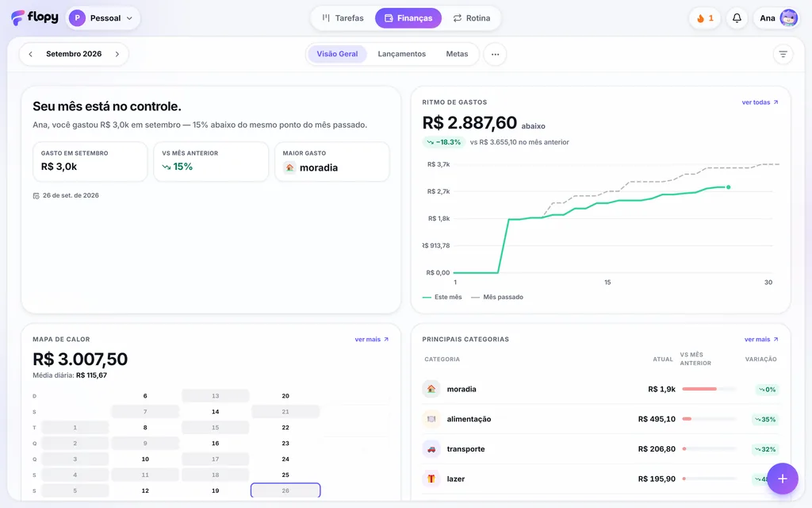Select the Visão Geral view
This screenshot has height=508, width=812.
coord(337,54)
